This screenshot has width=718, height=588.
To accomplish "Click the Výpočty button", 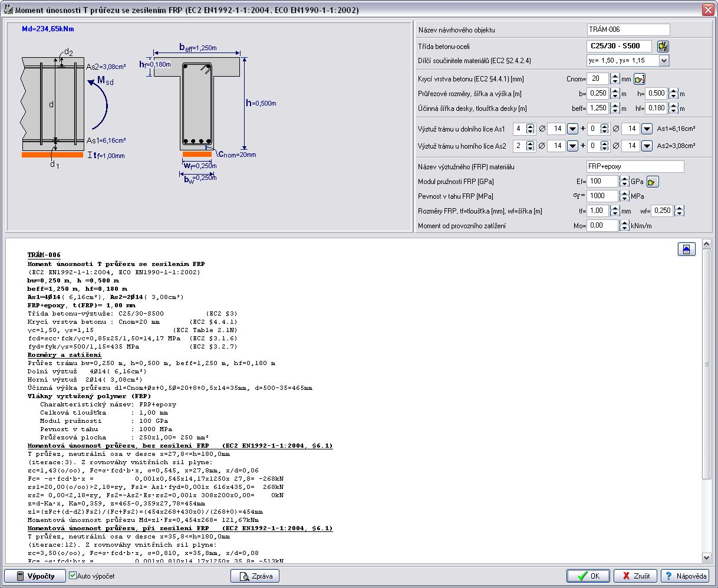I will 35,576.
